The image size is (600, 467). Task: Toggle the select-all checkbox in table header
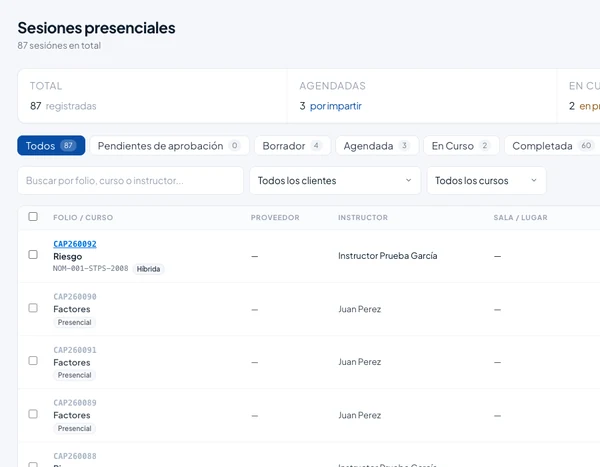(33, 217)
